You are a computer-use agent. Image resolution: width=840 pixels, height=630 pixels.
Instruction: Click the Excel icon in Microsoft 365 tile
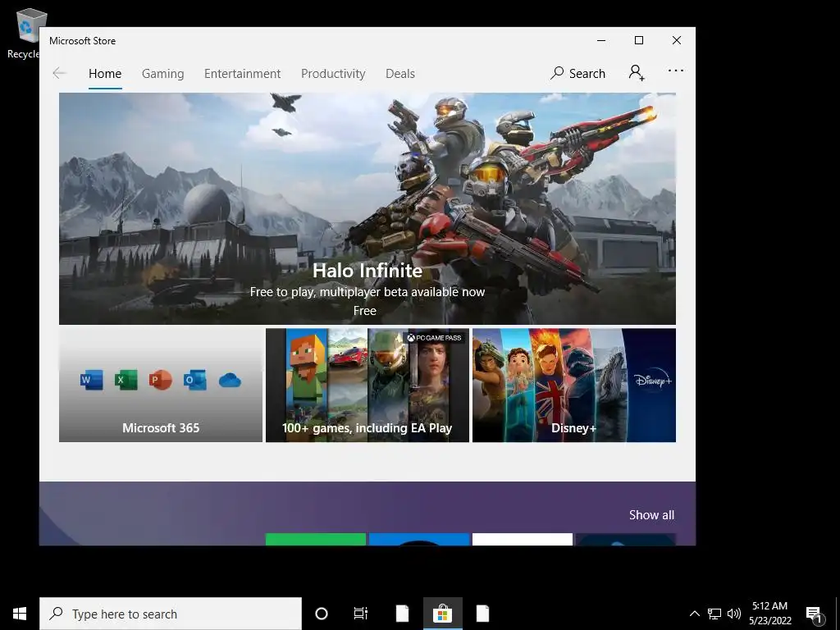(126, 380)
